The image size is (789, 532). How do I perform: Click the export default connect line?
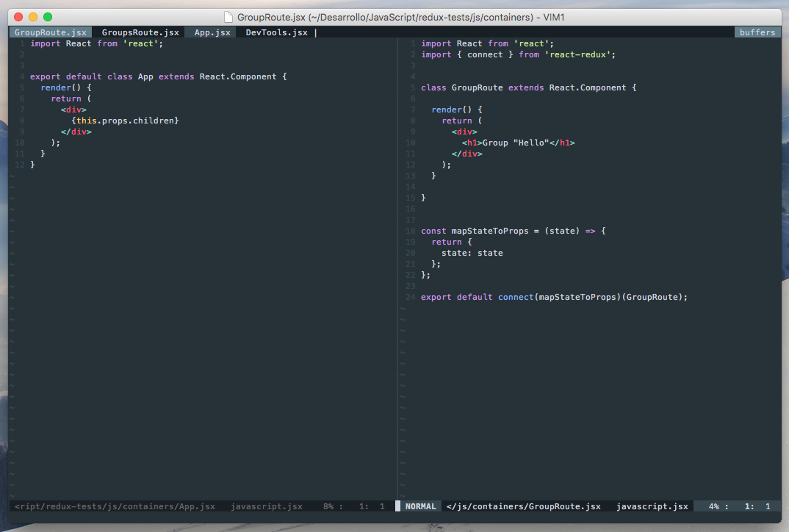[554, 297]
